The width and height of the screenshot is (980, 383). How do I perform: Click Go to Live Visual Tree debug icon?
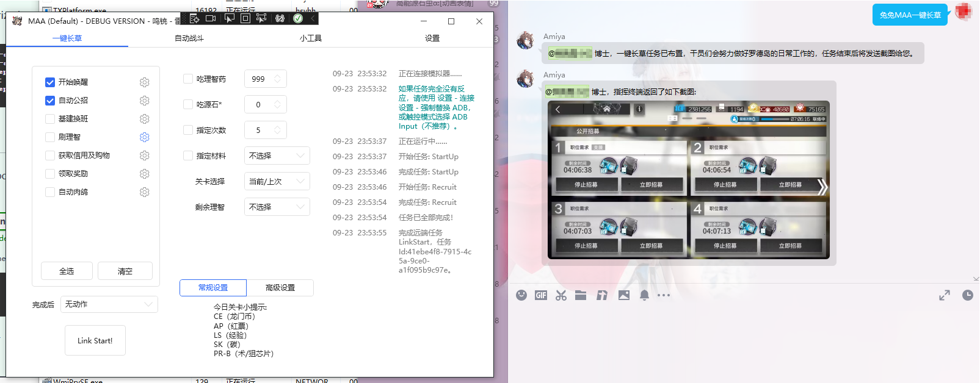(x=195, y=18)
